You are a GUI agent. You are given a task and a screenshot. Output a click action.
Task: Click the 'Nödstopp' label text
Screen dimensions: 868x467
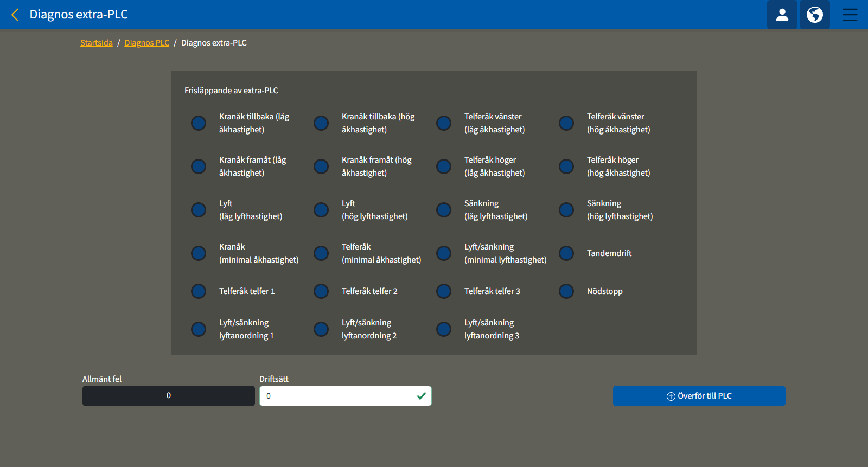pyautogui.click(x=605, y=291)
